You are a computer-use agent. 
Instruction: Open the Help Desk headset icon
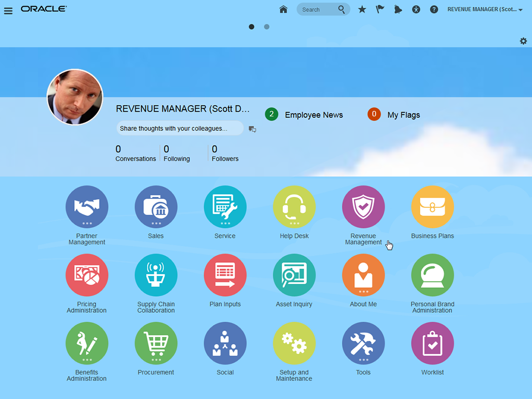pos(294,207)
